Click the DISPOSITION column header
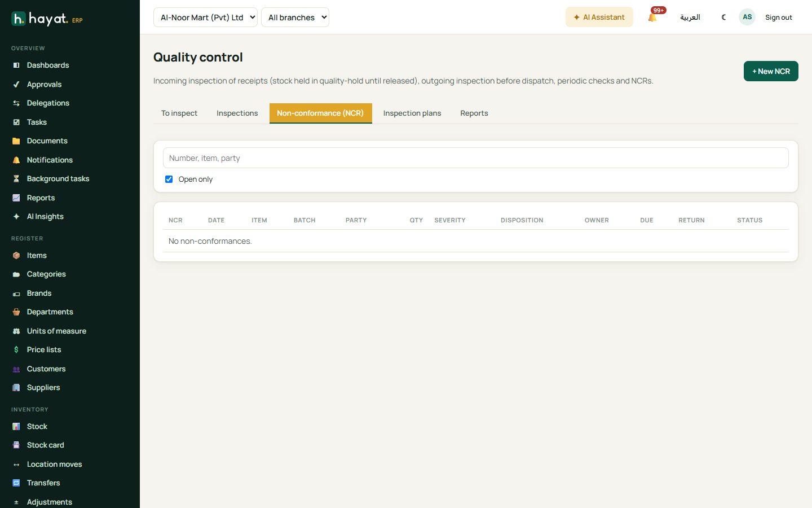The height and width of the screenshot is (508, 812). (x=522, y=220)
